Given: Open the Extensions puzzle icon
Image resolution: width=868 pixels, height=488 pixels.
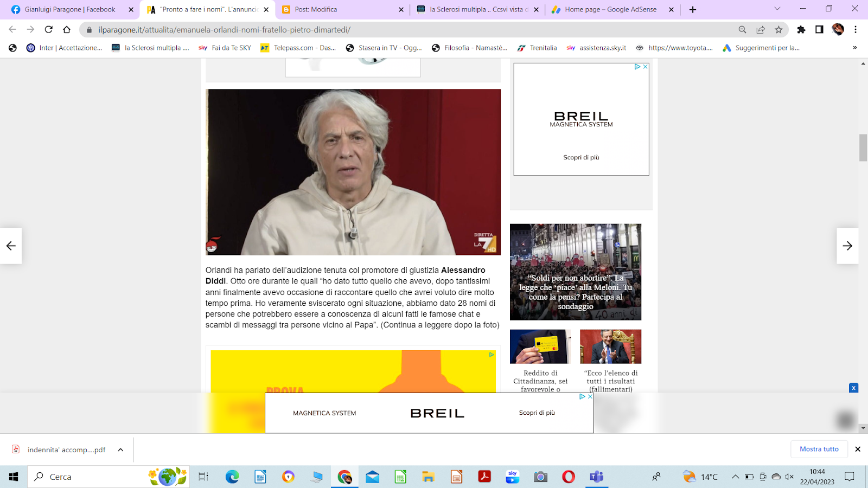Looking at the screenshot, I should pyautogui.click(x=801, y=30).
